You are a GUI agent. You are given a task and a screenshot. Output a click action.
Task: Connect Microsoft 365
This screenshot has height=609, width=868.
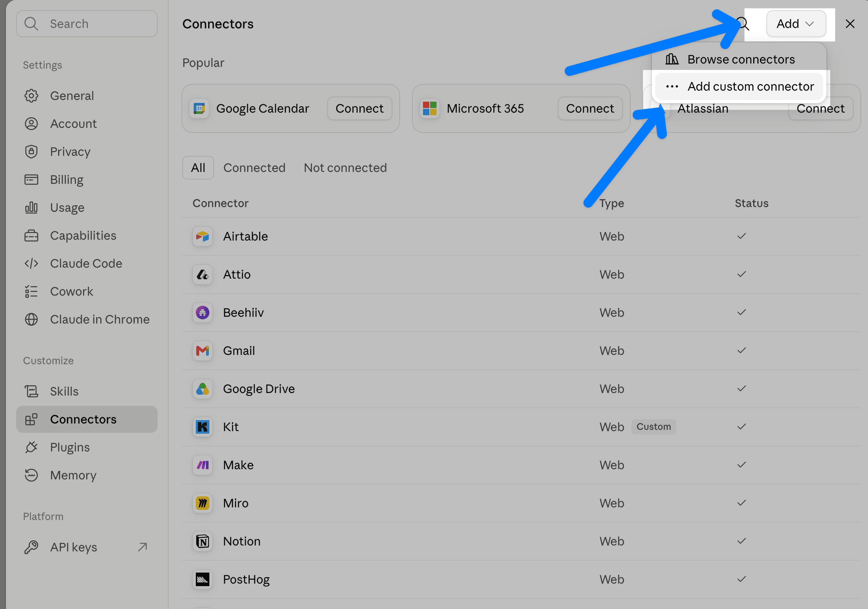point(590,108)
